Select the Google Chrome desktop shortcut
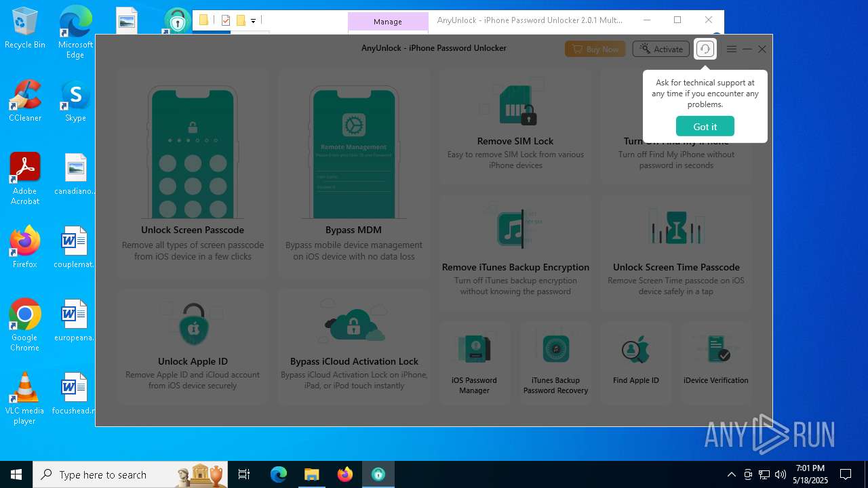The width and height of the screenshot is (868, 488). coord(25,325)
